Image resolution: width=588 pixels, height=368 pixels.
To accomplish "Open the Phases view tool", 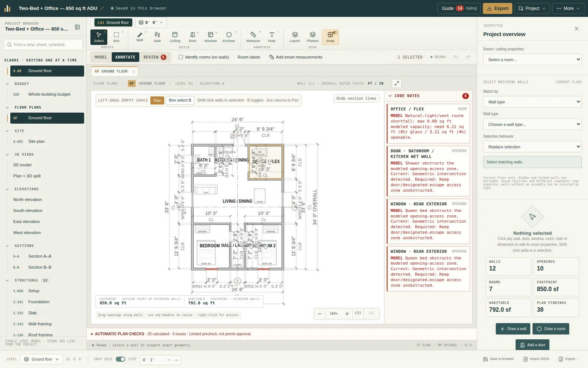I will (x=312, y=37).
